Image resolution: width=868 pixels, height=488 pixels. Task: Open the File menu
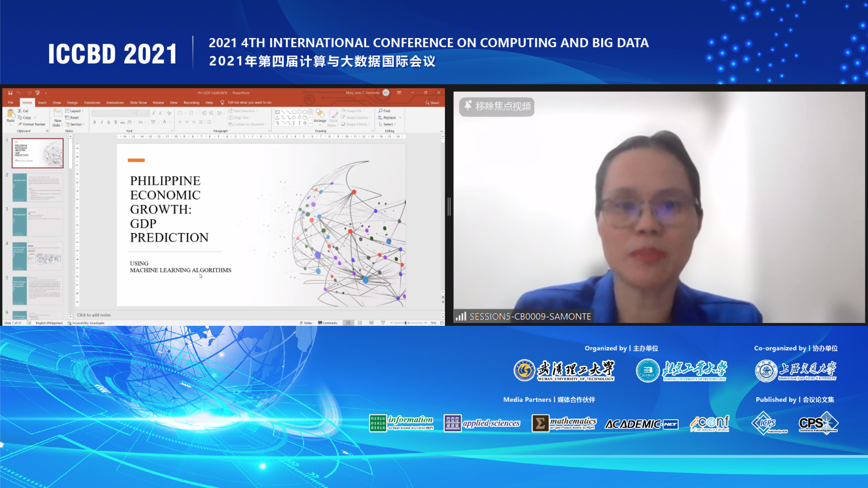10,103
